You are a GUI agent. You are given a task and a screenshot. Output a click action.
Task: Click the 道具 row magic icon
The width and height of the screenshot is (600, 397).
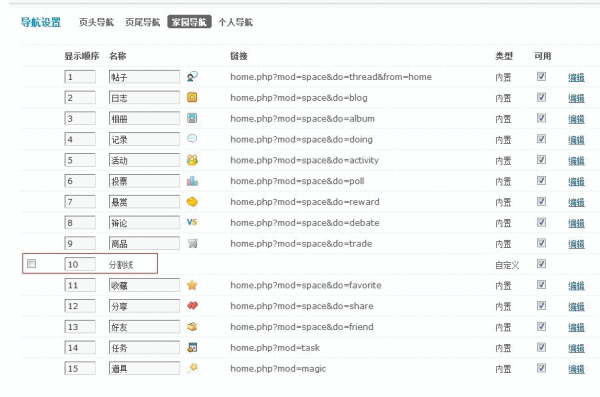point(193,368)
